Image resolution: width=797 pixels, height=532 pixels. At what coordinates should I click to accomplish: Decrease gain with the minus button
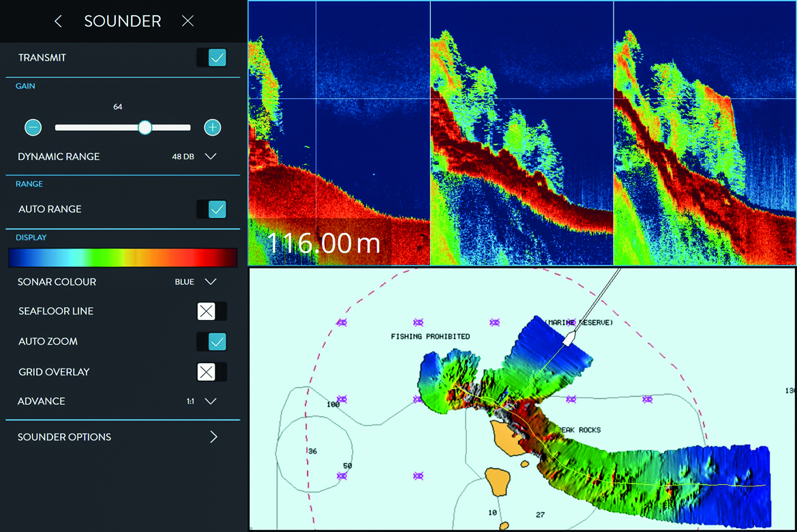click(33, 127)
